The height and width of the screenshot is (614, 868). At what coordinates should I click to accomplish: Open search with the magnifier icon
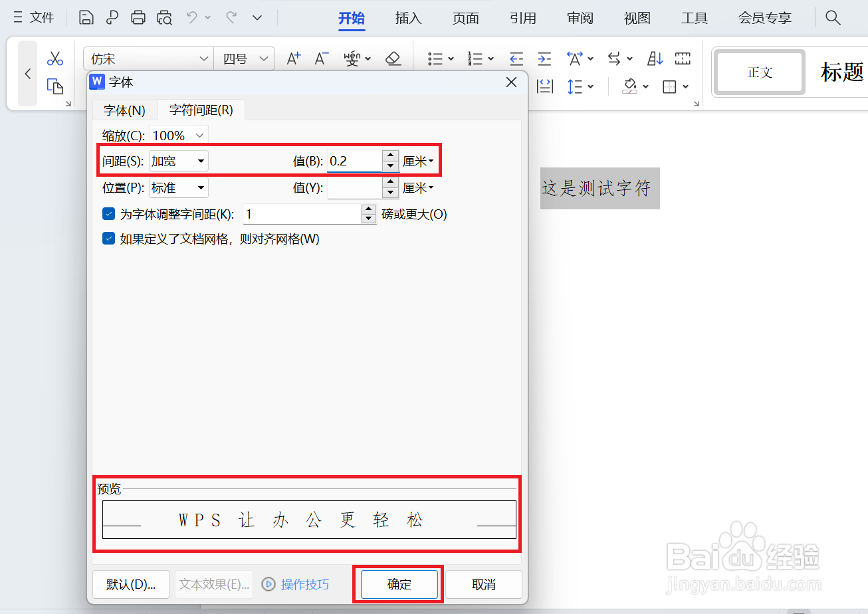[x=833, y=18]
